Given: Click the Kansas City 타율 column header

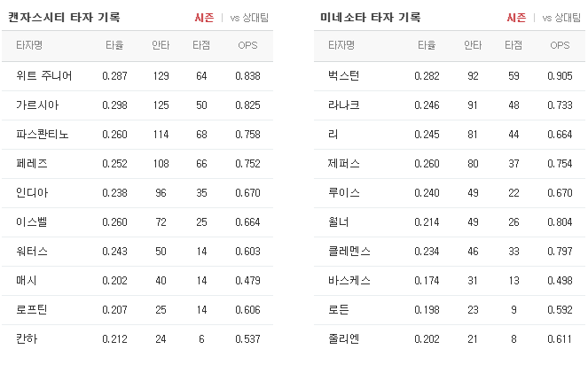Looking at the screenshot, I should click(114, 45).
